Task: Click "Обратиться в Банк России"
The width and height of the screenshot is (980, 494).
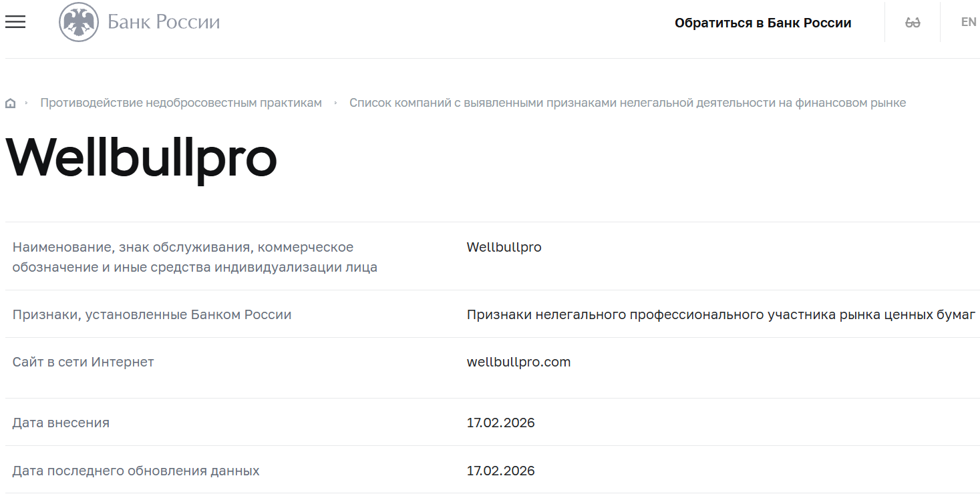Action: 764,22
